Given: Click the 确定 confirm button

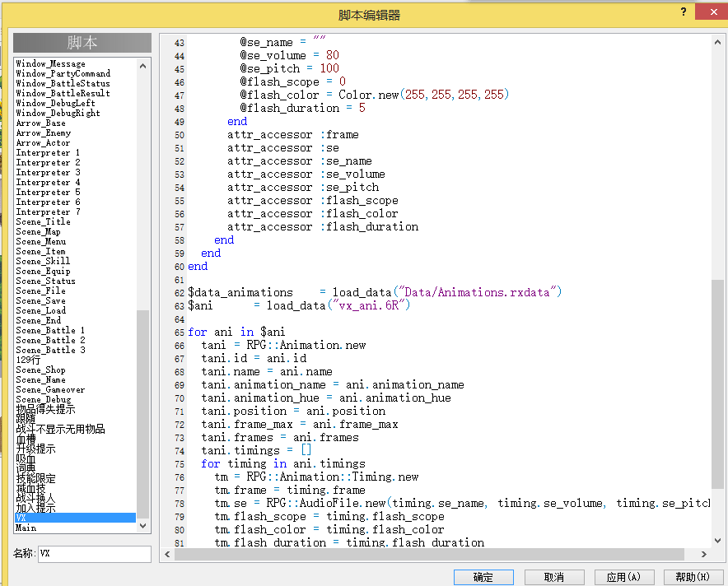Looking at the screenshot, I should tap(483, 577).
